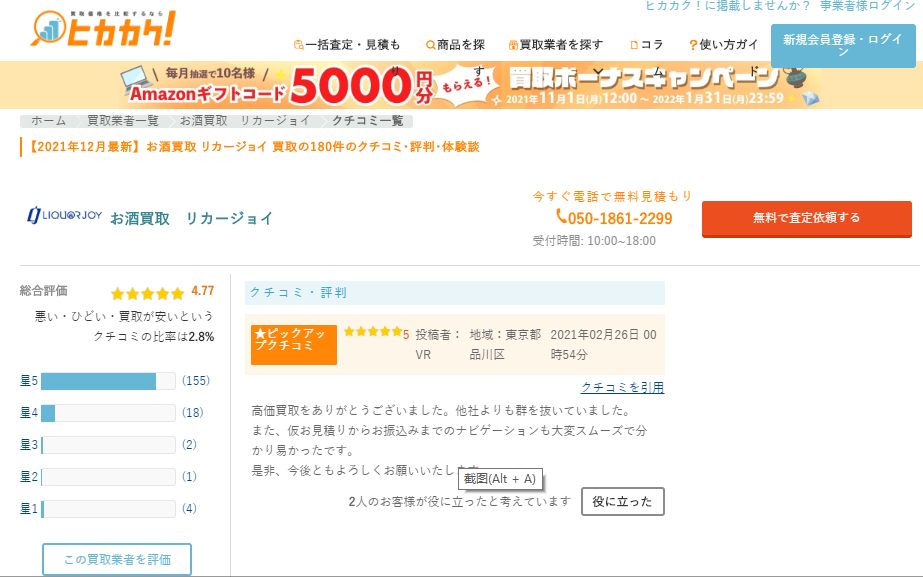Click the (2) review count
Screen dimensions: 923x577
point(189,445)
